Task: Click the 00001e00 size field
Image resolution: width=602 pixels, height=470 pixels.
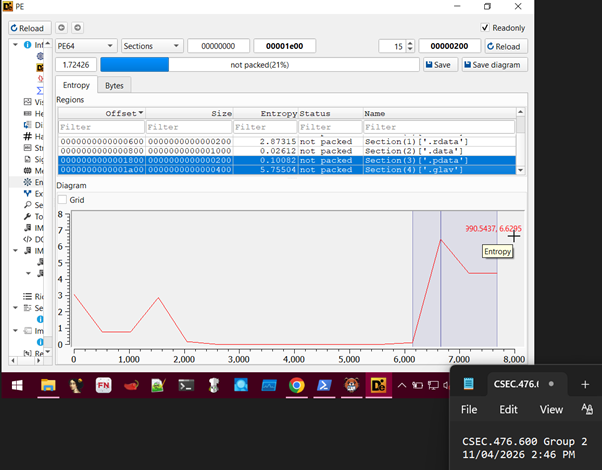Action: (284, 46)
